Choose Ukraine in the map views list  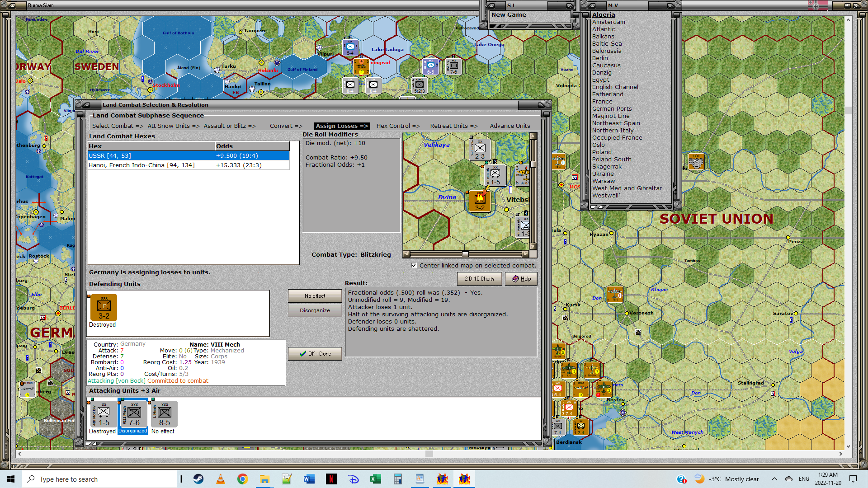click(x=603, y=174)
